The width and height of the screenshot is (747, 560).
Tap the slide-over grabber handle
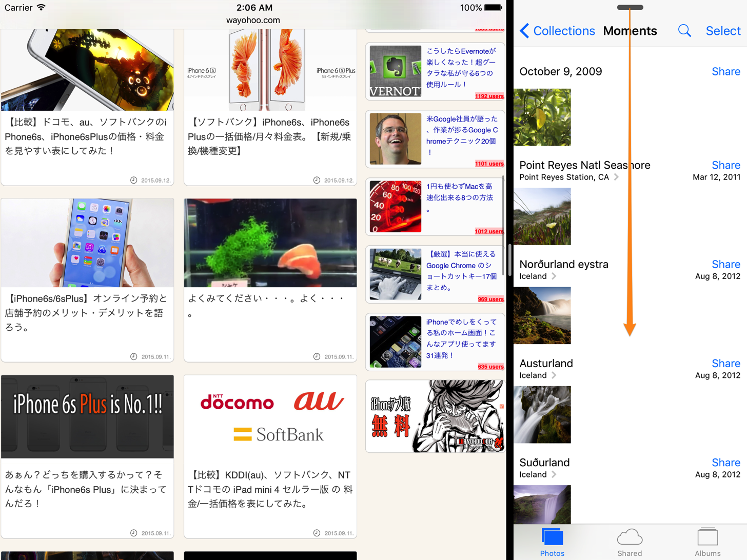click(630, 7)
